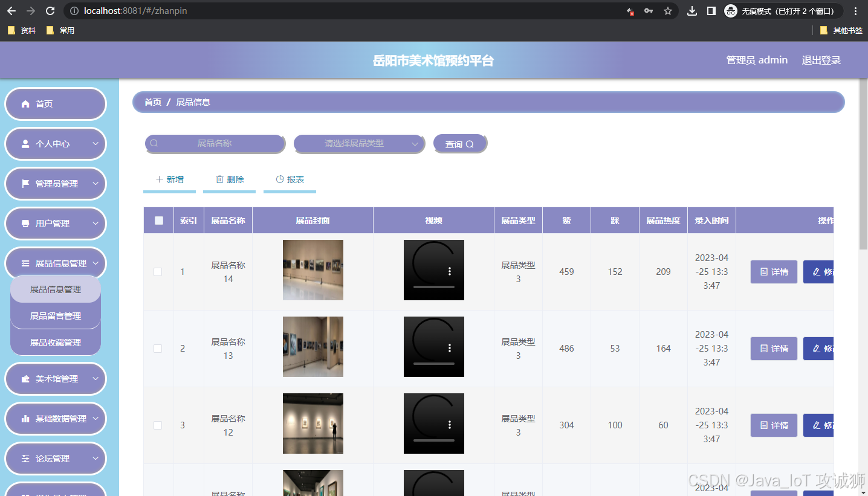This screenshot has height=496, width=868.
Task: Check the checkbox for row 展品名称14
Action: 158,272
